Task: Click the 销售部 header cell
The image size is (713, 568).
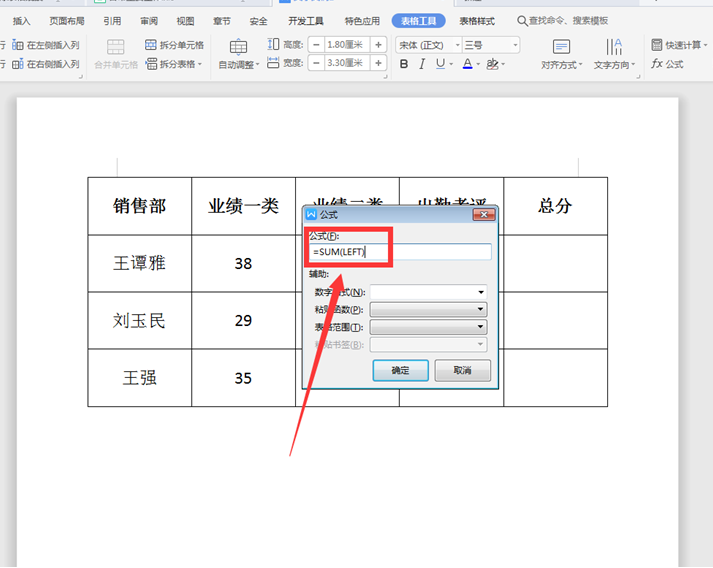Action: pos(140,206)
